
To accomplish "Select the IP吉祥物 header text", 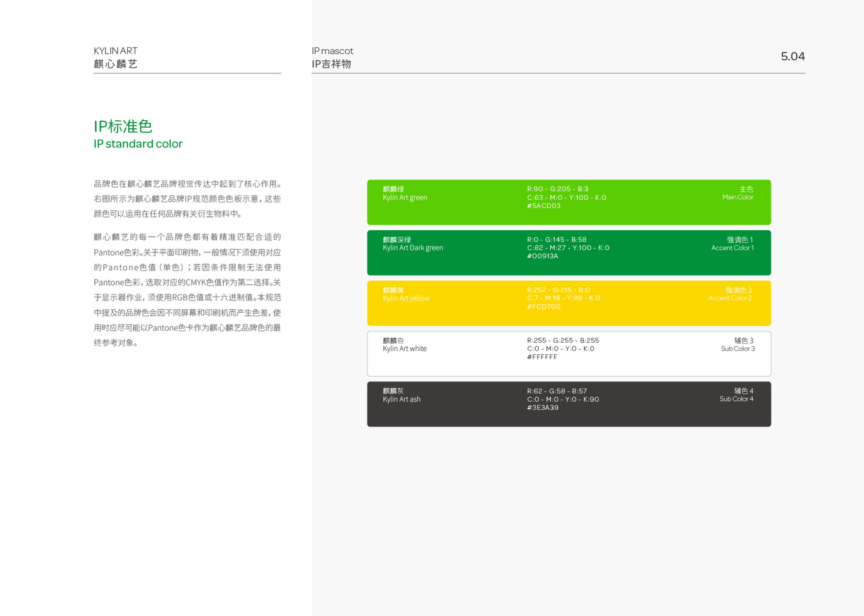I will pos(331,64).
